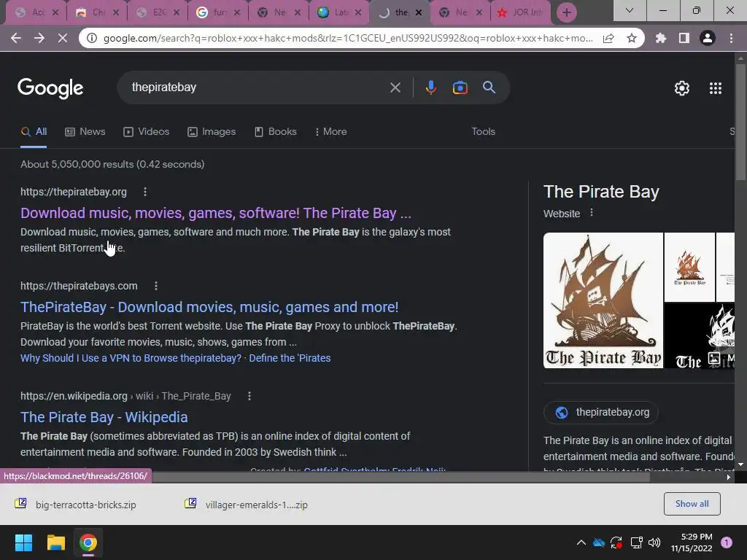The height and width of the screenshot is (560, 747).
Task: Open site information icon in address bar
Action: point(92,38)
